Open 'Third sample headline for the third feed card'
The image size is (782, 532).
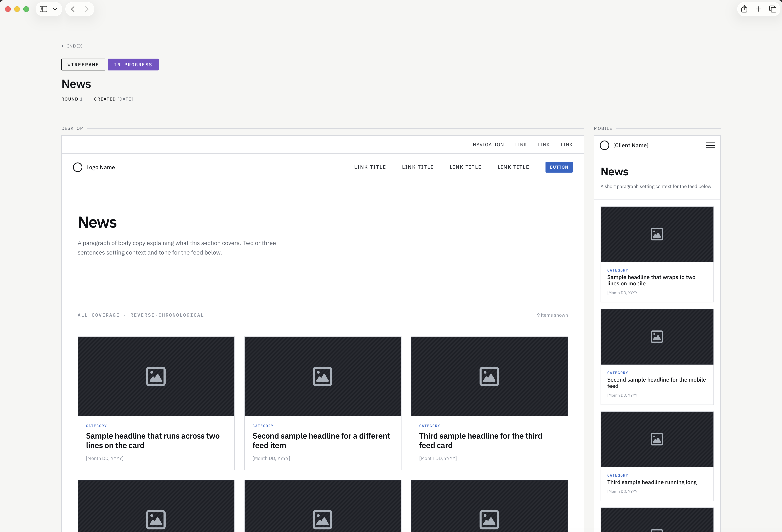click(x=481, y=441)
